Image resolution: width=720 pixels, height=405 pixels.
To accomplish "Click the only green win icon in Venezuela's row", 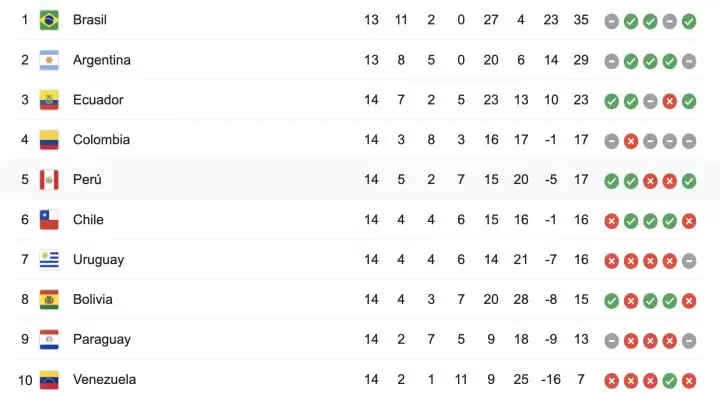I will coord(670,380).
